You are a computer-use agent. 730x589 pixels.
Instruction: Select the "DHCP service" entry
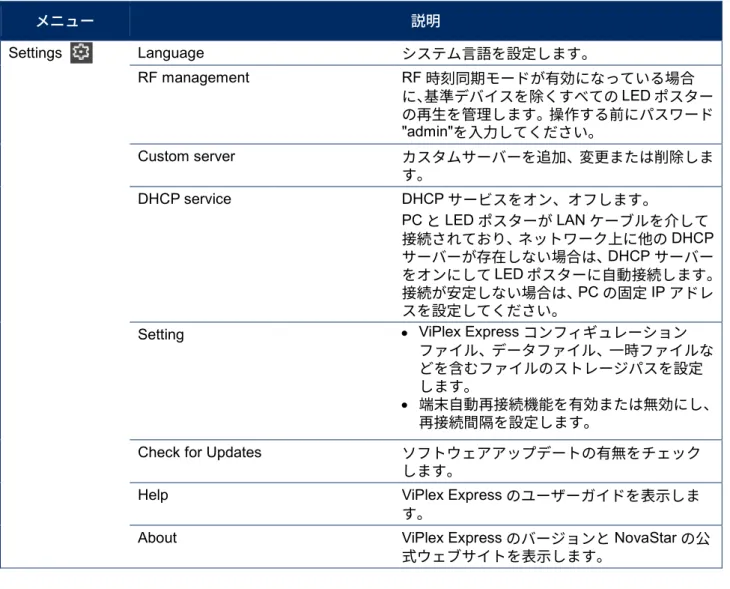(184, 199)
